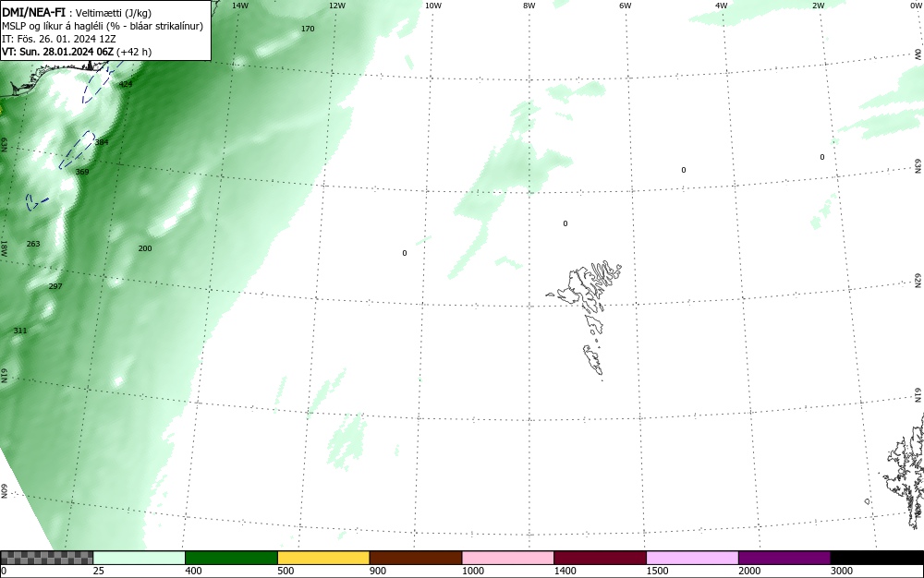Click the brown 900–1000 legend swatch

coord(416,558)
